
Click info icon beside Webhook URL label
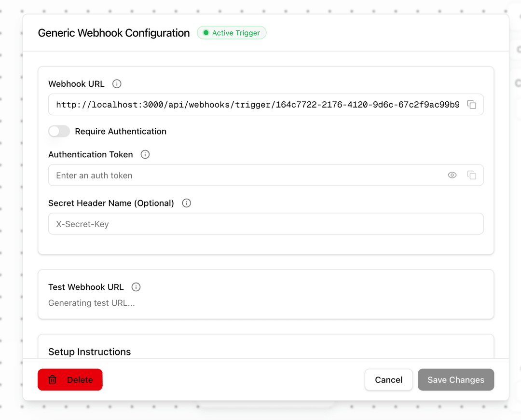pyautogui.click(x=117, y=84)
